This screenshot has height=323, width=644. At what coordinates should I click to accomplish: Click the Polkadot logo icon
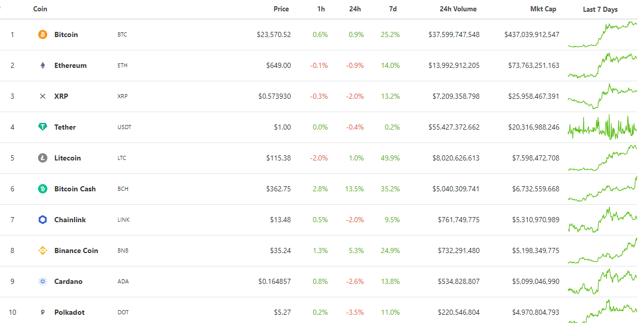tap(43, 312)
